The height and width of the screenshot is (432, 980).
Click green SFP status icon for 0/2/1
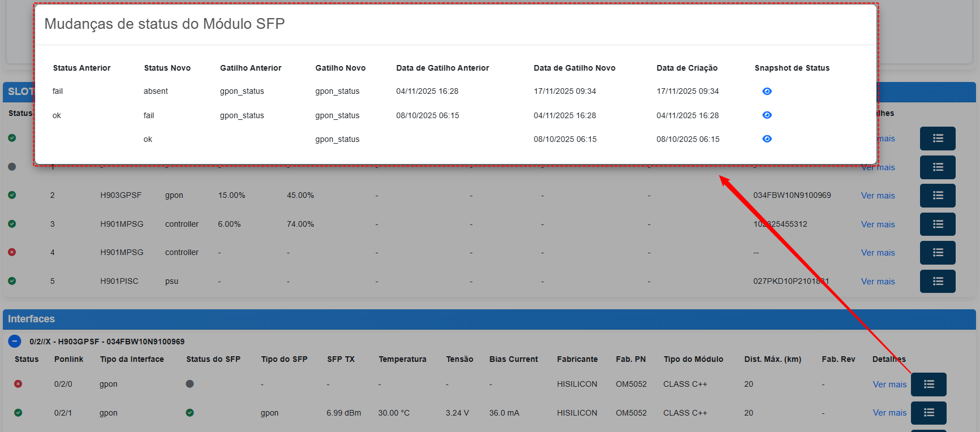[x=190, y=413]
